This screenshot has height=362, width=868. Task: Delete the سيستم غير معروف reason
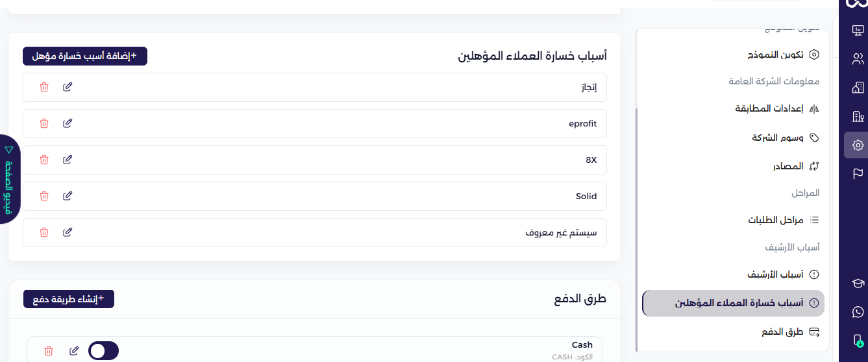(44, 232)
